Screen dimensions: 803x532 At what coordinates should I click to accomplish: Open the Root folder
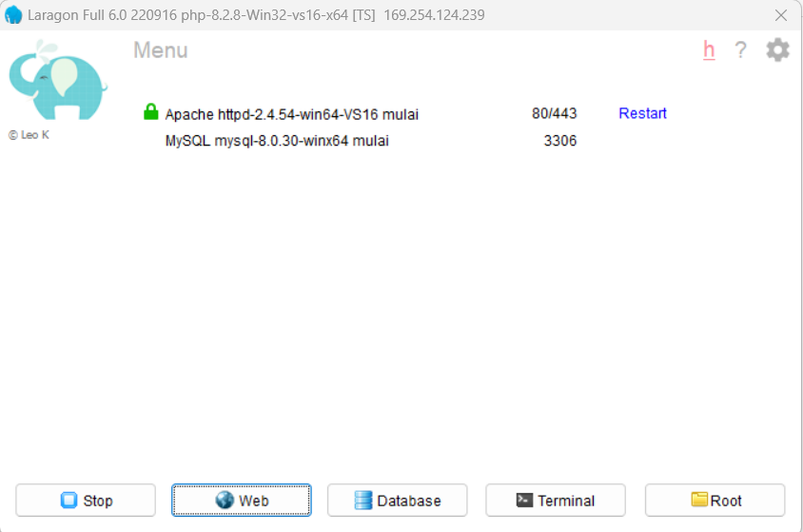click(715, 501)
